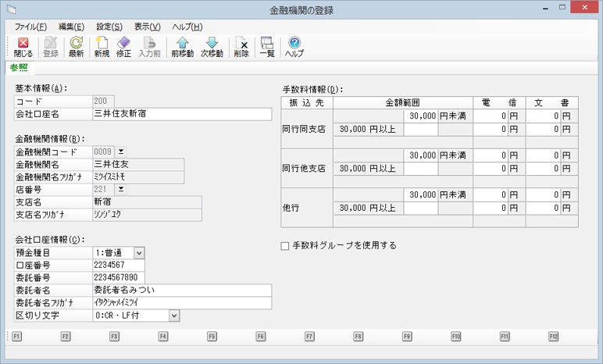603x364 pixels.
Task: Minimize the 金融機関の登録 window
Action: [x=545, y=8]
